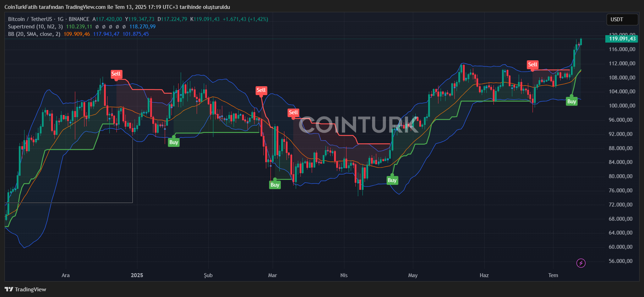Click the low price D117.224,79
644x297 pixels.
pos(172,19)
